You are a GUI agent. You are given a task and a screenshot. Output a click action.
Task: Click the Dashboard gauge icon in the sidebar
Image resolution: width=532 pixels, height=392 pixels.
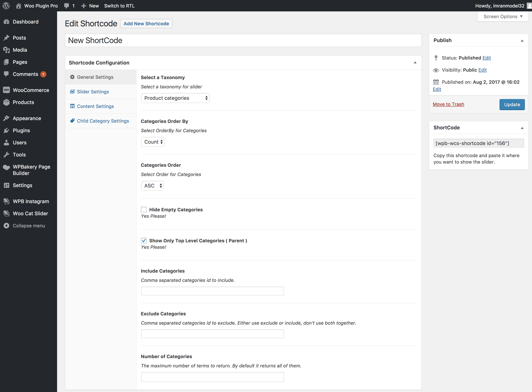tap(6, 22)
